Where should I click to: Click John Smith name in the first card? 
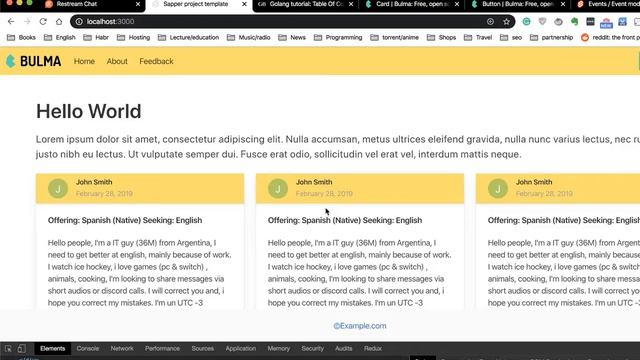94,182
